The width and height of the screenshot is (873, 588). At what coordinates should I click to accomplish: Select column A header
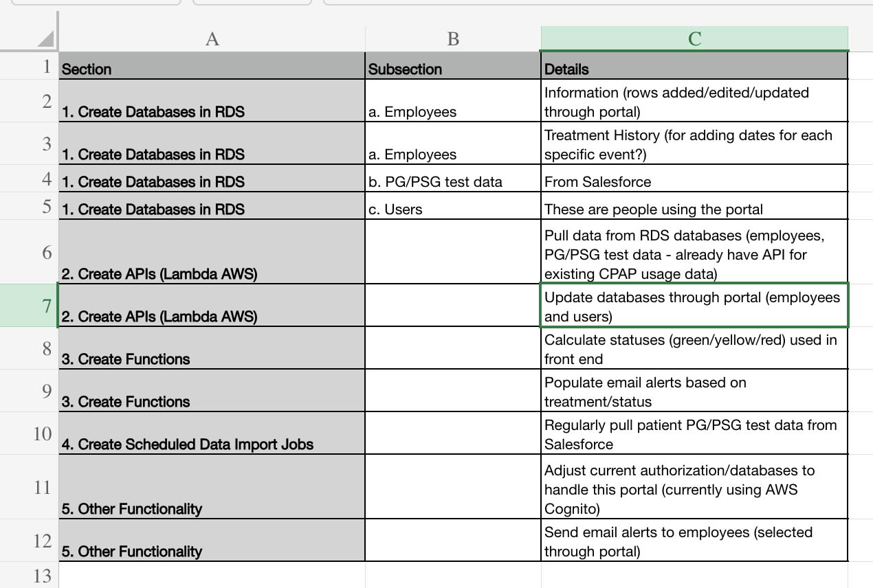pos(212,39)
